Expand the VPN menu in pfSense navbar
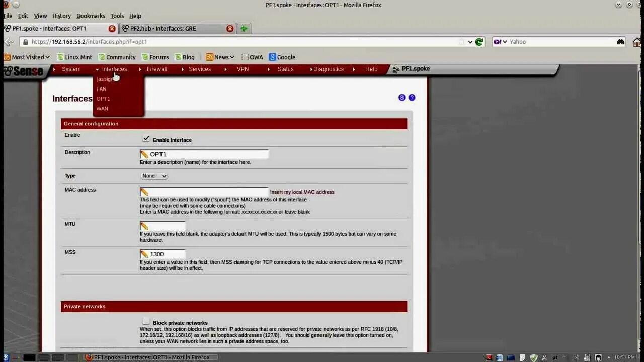The image size is (644, 362). tap(243, 69)
